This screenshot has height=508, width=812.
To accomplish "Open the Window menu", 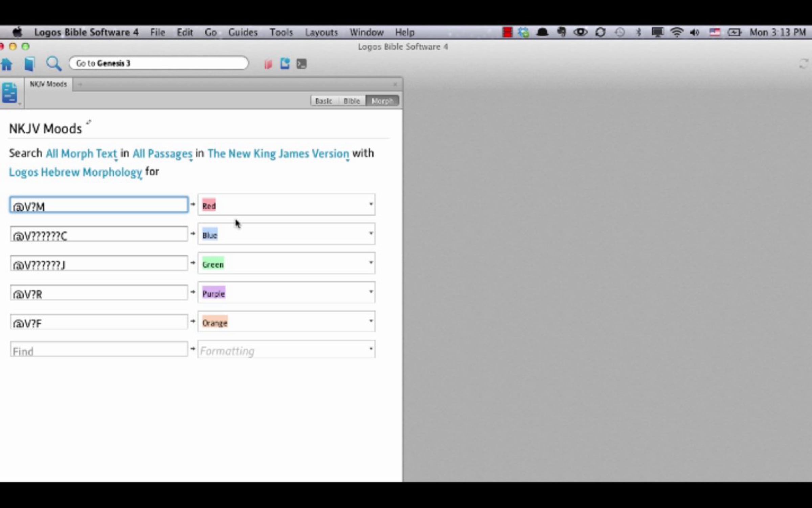I will click(366, 33).
